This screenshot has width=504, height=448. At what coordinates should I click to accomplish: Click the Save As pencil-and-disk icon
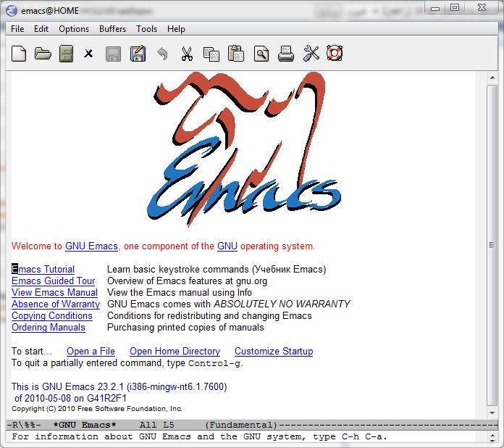pos(138,54)
